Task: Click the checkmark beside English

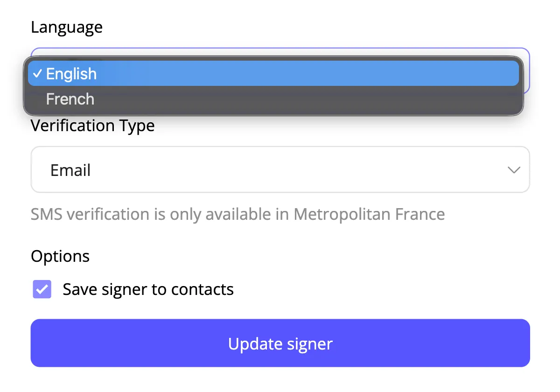Action: pyautogui.click(x=38, y=73)
